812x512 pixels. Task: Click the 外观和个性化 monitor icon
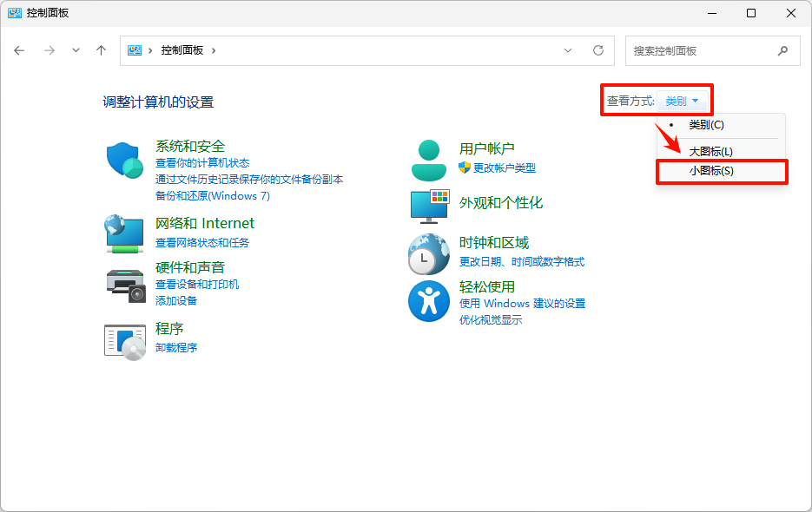click(428, 206)
